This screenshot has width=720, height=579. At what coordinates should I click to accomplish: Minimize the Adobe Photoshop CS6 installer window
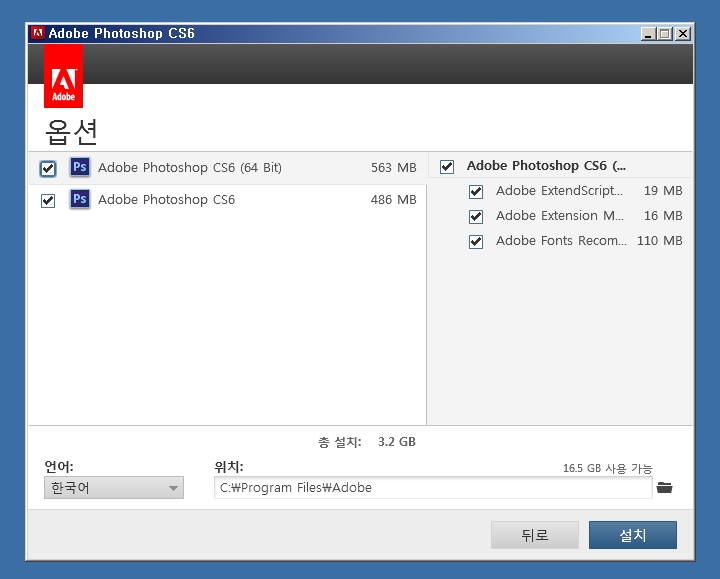coord(648,34)
